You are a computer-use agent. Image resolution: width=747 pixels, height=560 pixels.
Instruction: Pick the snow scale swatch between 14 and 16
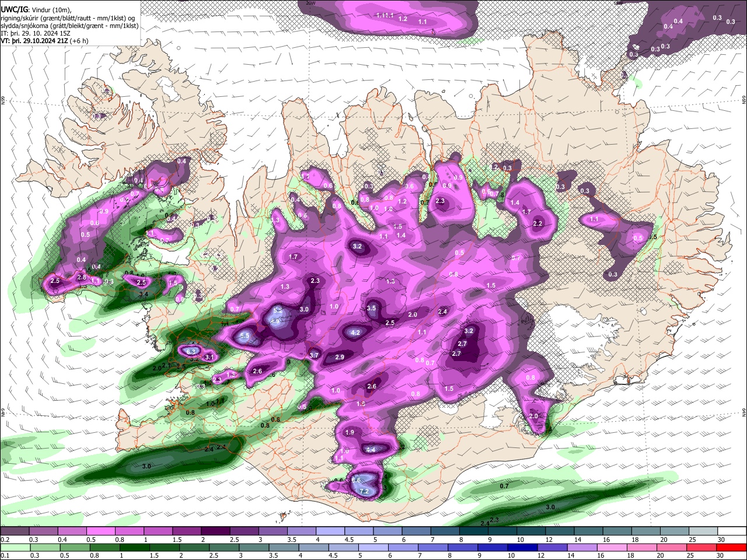(588, 531)
